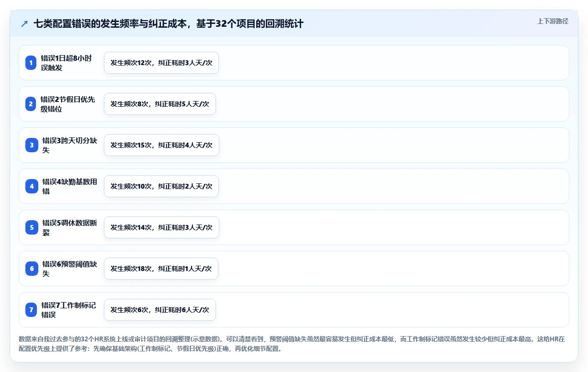The height and width of the screenshot is (372, 588).
Task: Click the number 2 badge
Action: (x=31, y=104)
